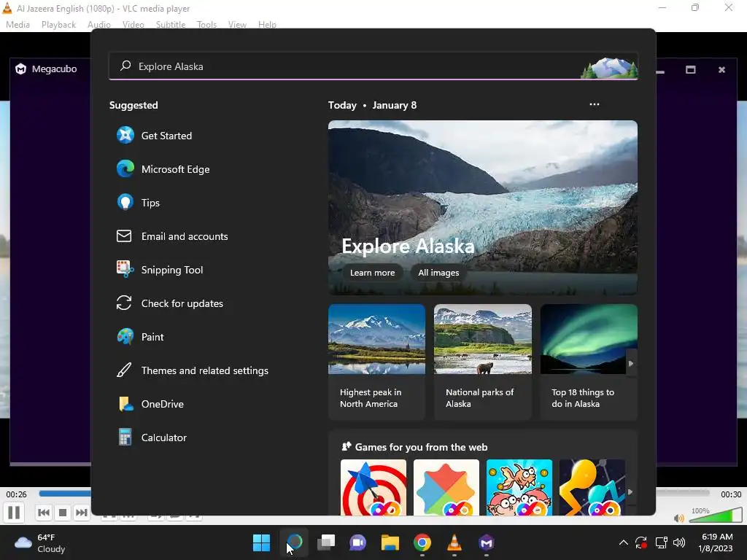Open VLC Video menu
Viewport: 747px width, 560px height.
tap(133, 24)
